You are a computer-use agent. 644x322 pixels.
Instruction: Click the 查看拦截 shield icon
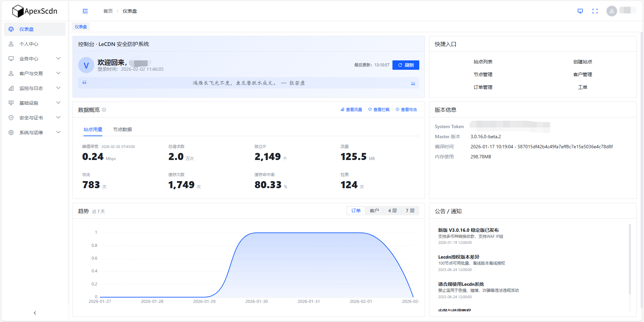[370, 109]
